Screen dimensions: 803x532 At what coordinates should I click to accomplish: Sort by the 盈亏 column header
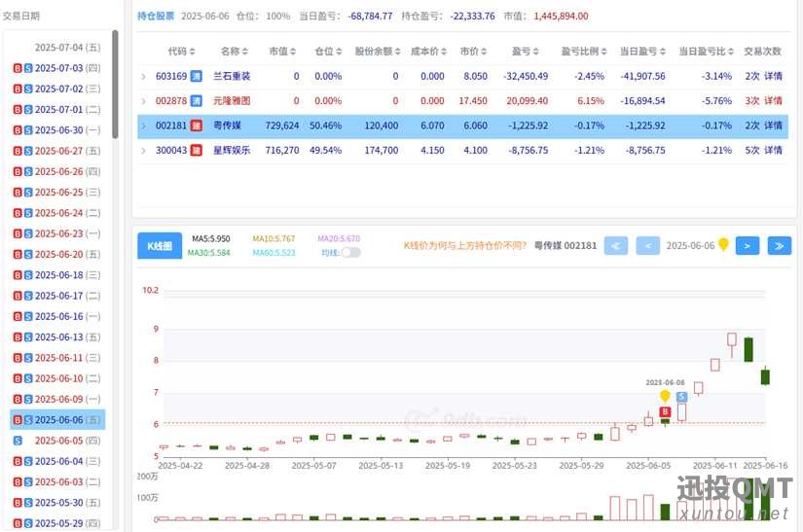pyautogui.click(x=525, y=52)
